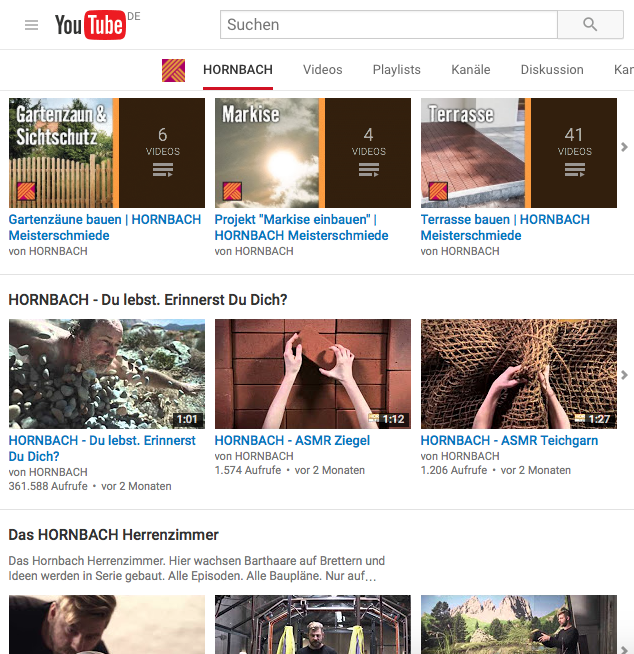Click von HORNBACH under Gartenzäune playlist
Image resolution: width=634 pixels, height=654 pixels.
48,252
